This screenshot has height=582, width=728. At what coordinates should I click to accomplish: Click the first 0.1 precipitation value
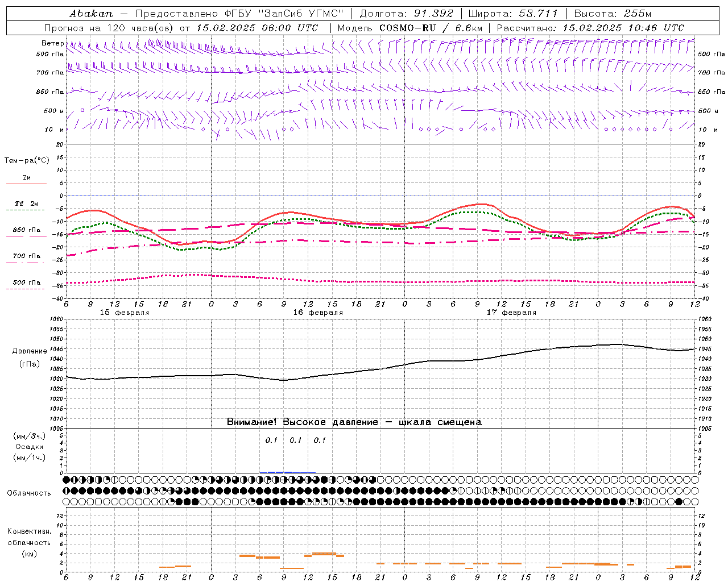pyautogui.click(x=271, y=440)
